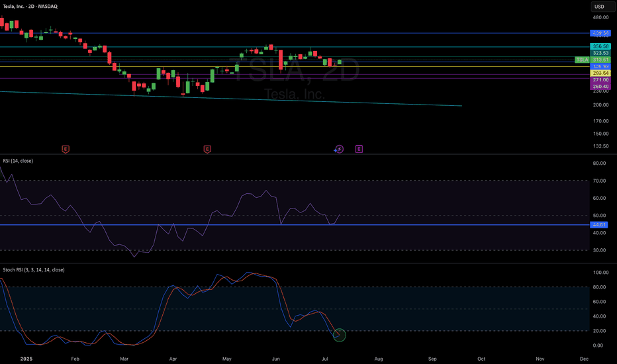Click the RSI axis 70.00 tick
Viewport: 617px width, 364px height.
[x=599, y=181]
